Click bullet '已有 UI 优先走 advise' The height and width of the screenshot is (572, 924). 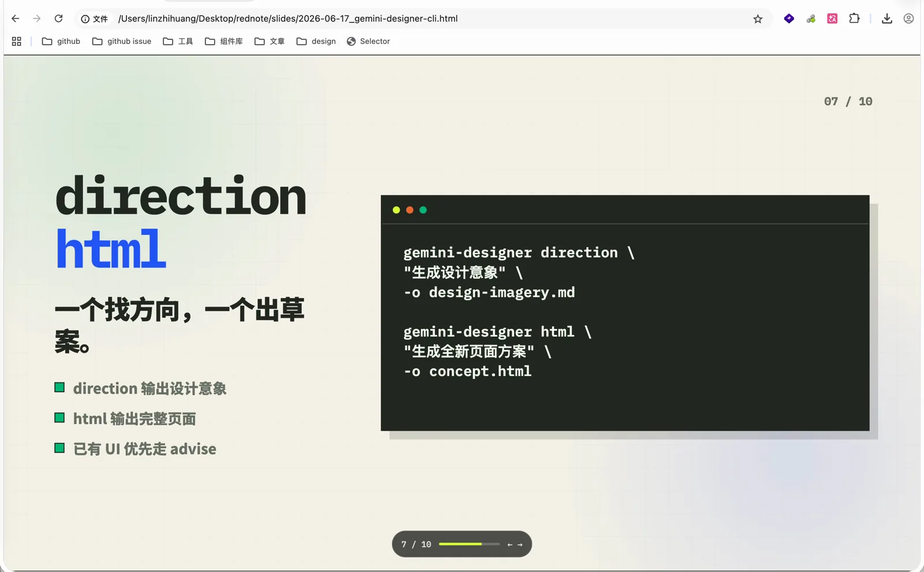(x=145, y=449)
